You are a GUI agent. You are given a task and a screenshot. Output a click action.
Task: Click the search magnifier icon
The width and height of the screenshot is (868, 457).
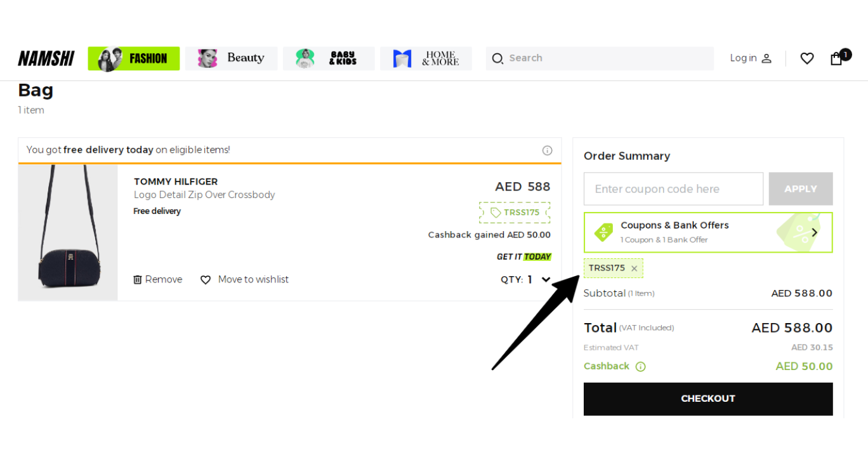point(497,58)
